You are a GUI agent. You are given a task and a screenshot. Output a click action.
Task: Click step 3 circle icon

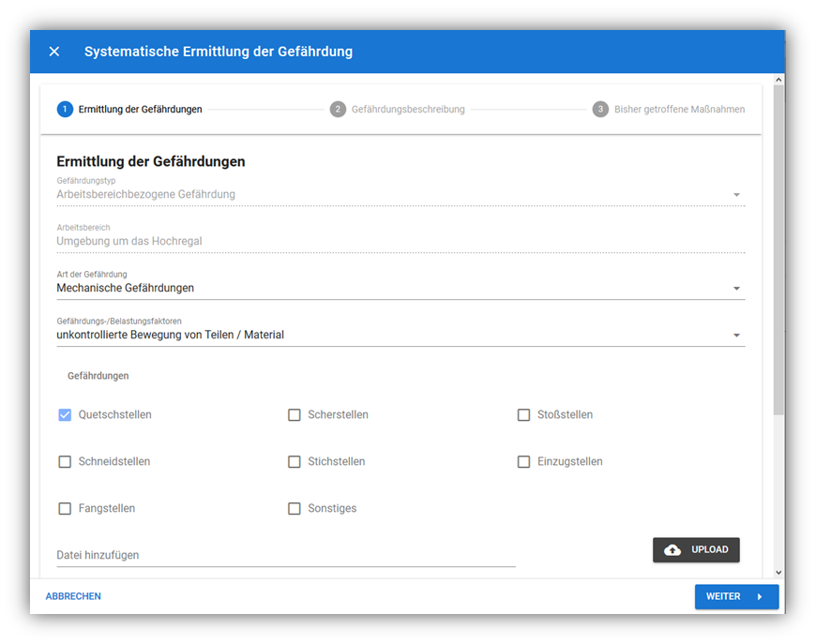(600, 110)
